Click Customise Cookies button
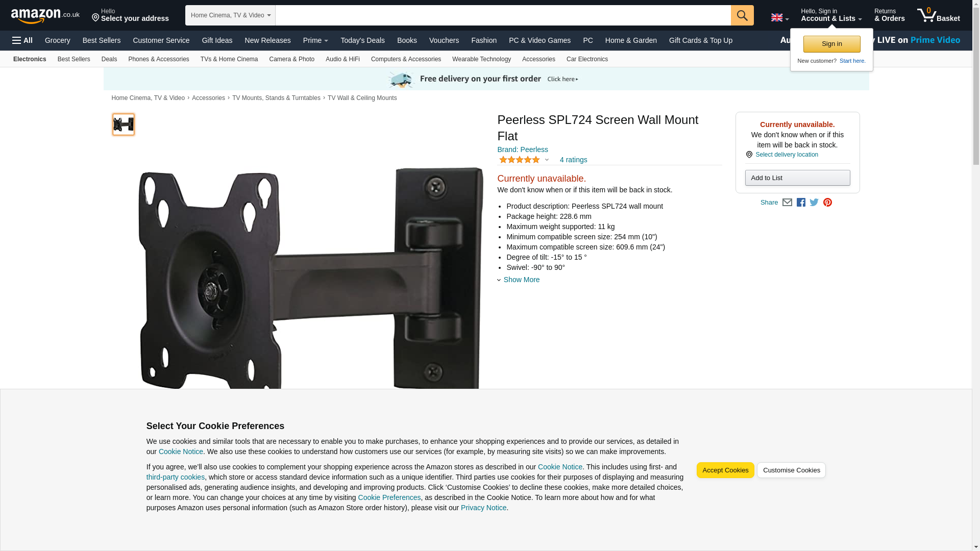Image resolution: width=980 pixels, height=551 pixels. tap(791, 470)
